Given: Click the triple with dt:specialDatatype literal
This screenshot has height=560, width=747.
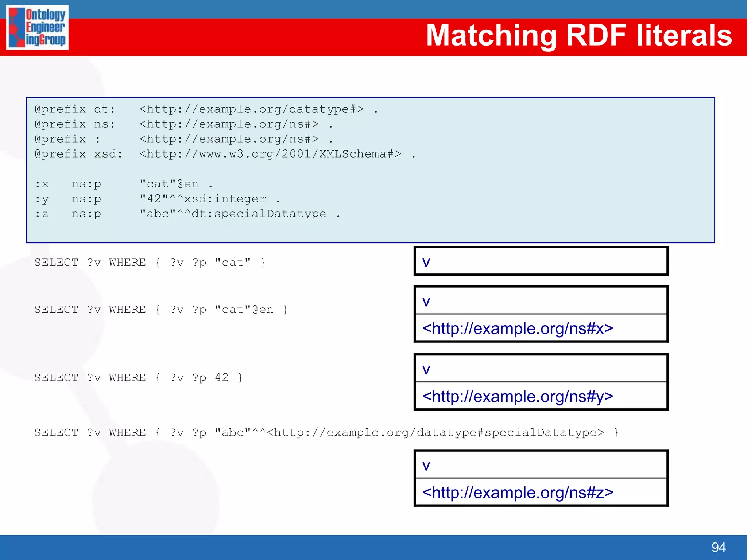Looking at the screenshot, I should pyautogui.click(x=187, y=214).
